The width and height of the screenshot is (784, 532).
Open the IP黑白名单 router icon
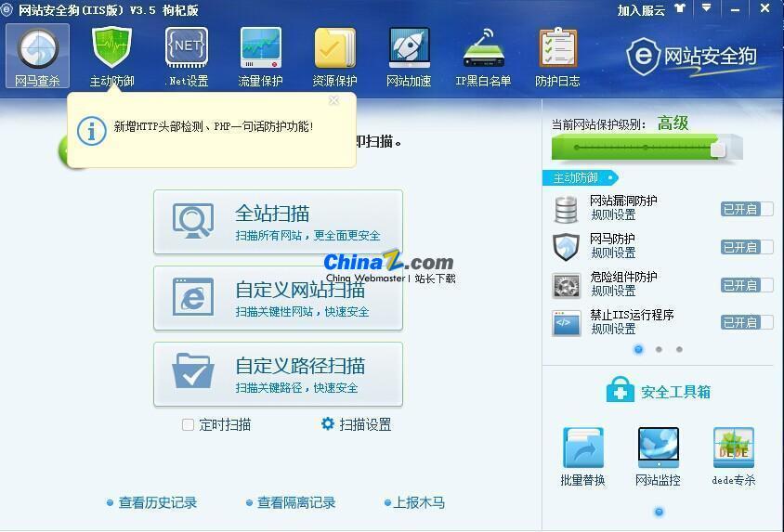[x=483, y=56]
